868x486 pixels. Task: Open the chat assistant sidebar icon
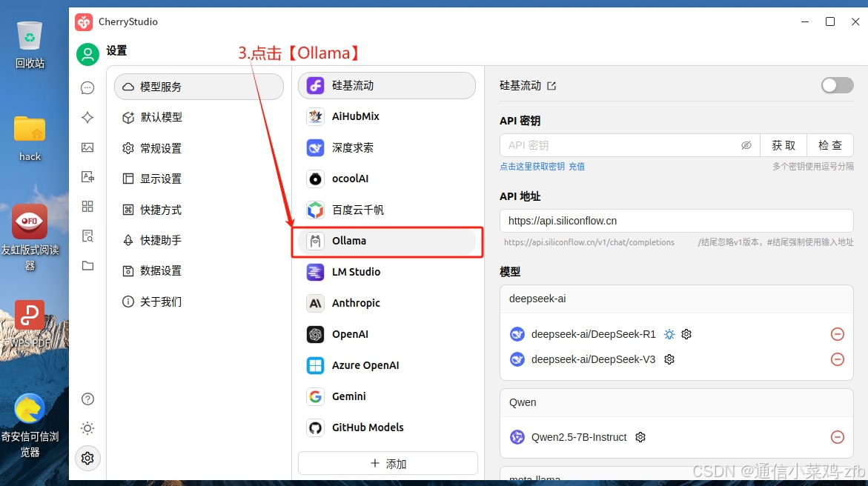87,87
